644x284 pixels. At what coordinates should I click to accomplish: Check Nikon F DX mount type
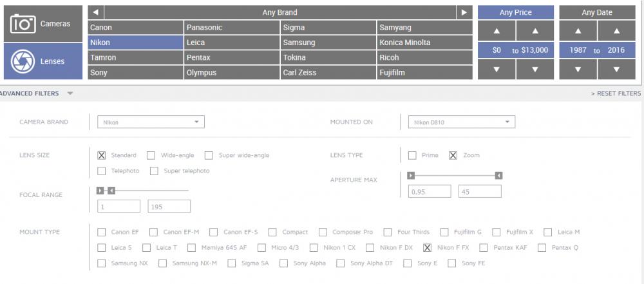(370, 248)
